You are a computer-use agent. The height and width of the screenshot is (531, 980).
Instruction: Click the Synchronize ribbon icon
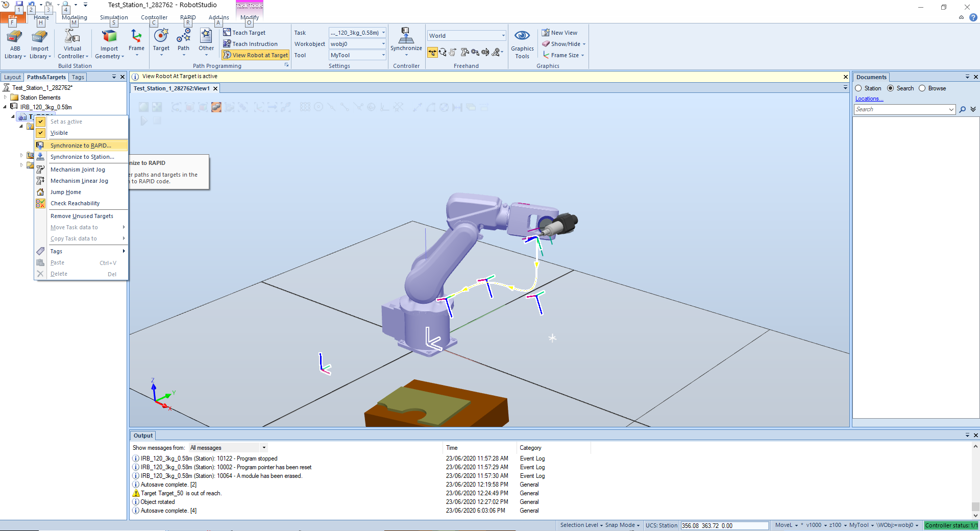(x=406, y=37)
